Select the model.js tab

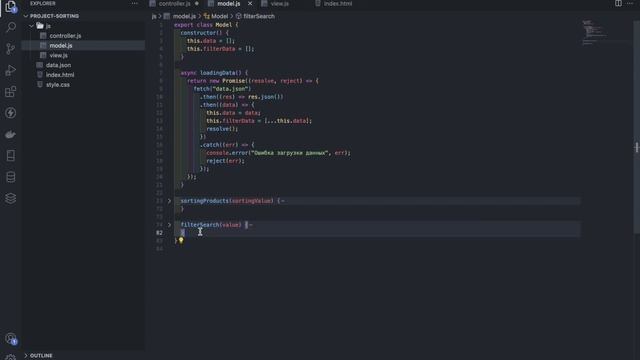pos(228,4)
